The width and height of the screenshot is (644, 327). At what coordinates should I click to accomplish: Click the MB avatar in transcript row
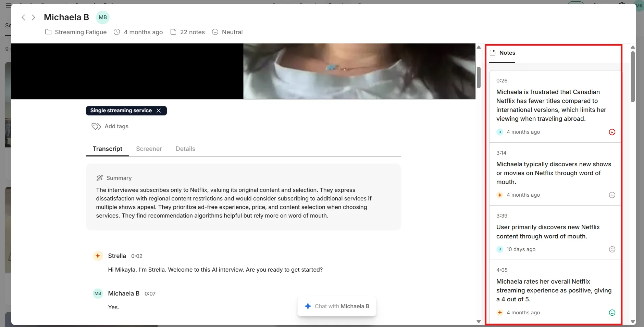click(98, 293)
